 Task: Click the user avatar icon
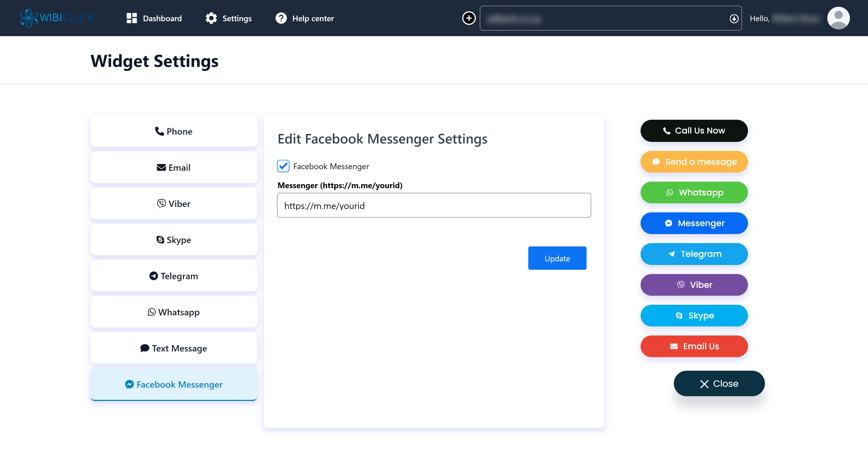[838, 18]
